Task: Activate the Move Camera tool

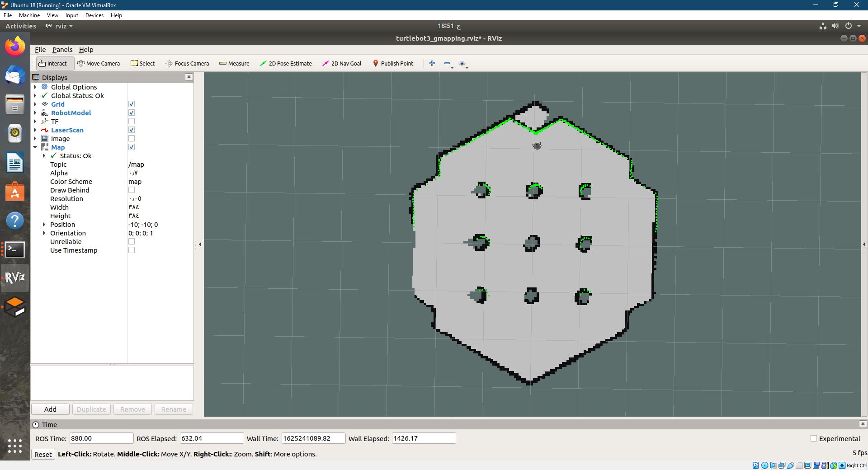Action: (99, 63)
